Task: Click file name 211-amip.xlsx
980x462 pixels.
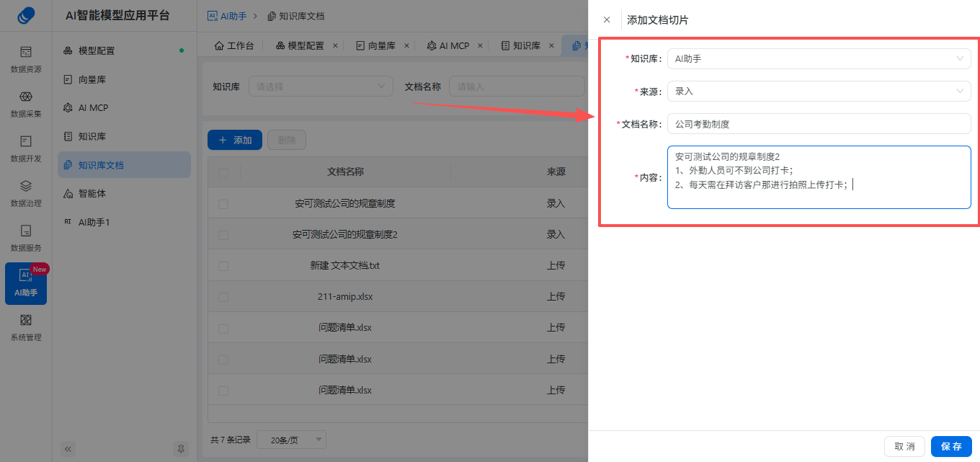Action: 345,297
